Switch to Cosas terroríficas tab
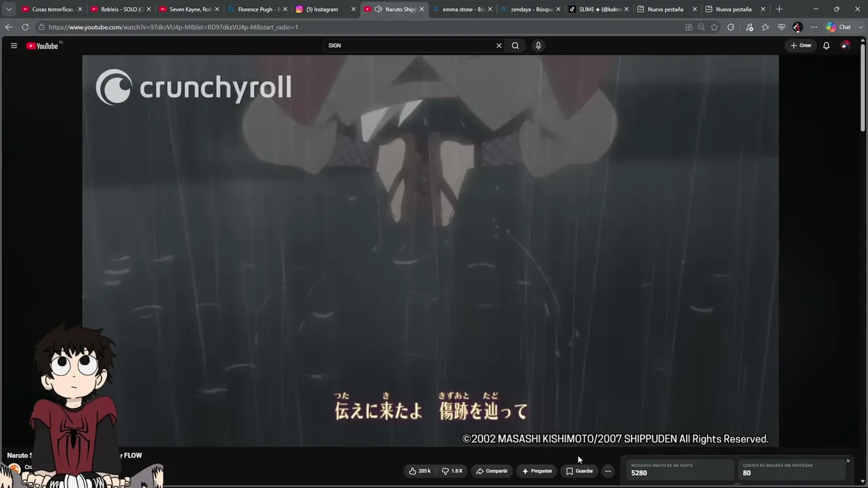Viewport: 868px width, 488px height. click(52, 9)
